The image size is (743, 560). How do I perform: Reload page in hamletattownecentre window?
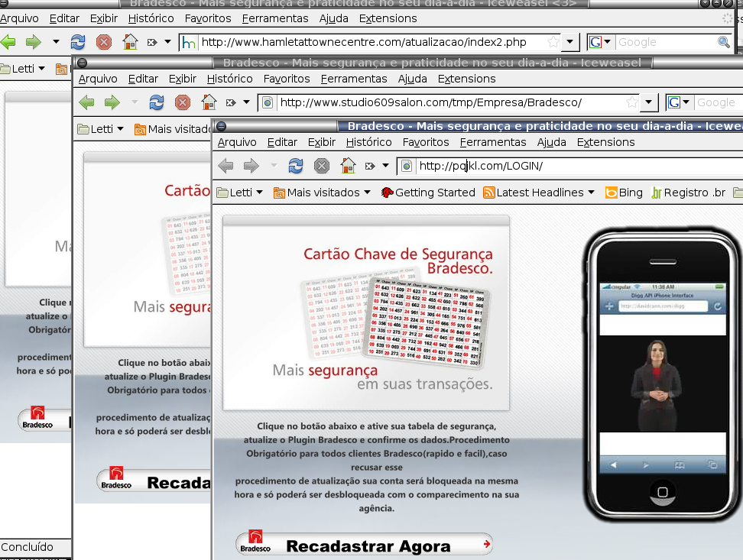(78, 42)
